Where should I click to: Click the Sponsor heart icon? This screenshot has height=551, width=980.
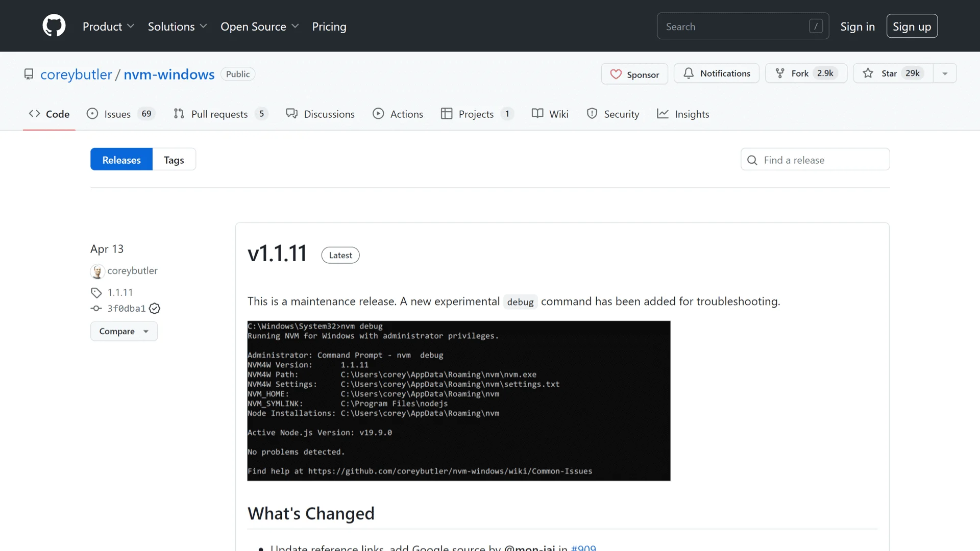coord(617,74)
